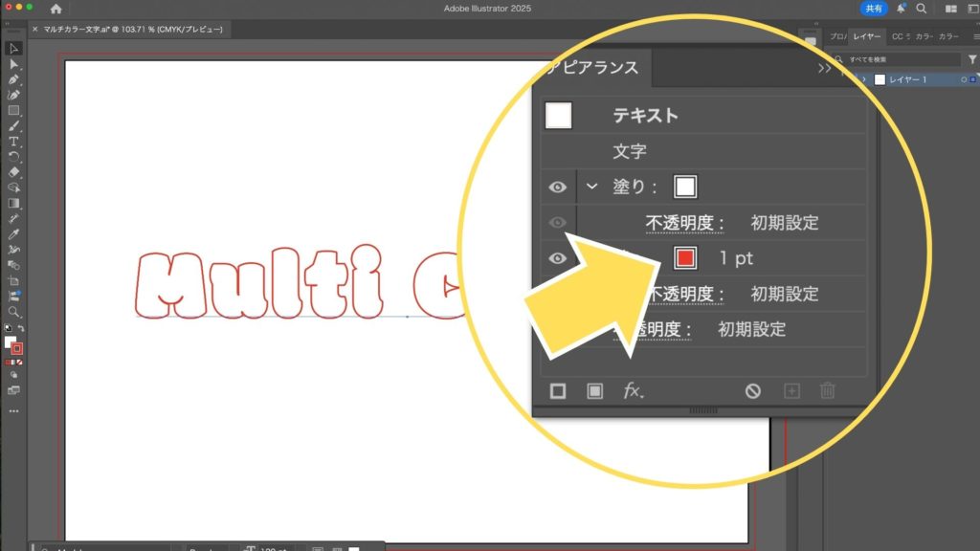The width and height of the screenshot is (980, 551).
Task: Switch to the レイヤー panel tab
Action: [x=868, y=36]
